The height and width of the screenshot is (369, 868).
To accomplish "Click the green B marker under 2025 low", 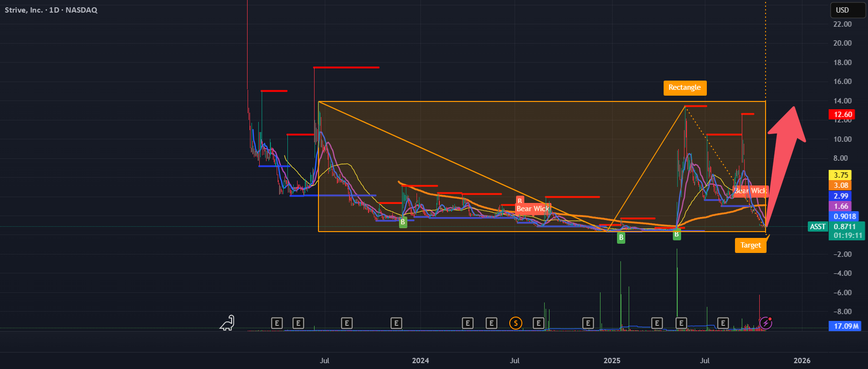I will pyautogui.click(x=621, y=238).
